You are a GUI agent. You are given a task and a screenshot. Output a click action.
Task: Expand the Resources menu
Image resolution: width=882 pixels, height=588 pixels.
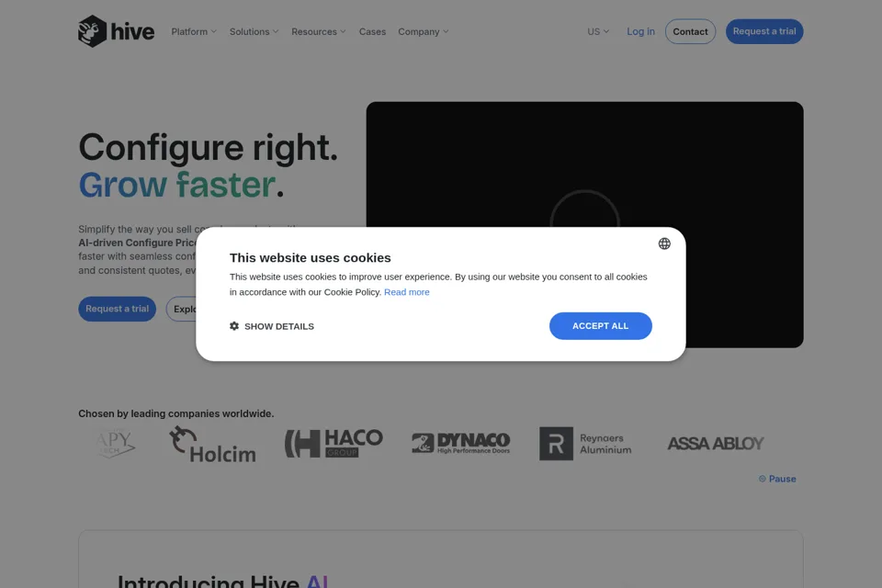click(319, 31)
